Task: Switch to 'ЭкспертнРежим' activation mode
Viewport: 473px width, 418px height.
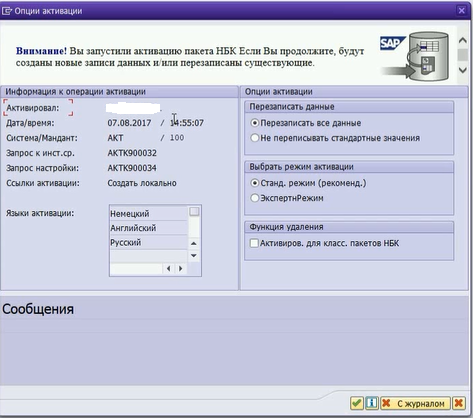Action: click(x=255, y=198)
